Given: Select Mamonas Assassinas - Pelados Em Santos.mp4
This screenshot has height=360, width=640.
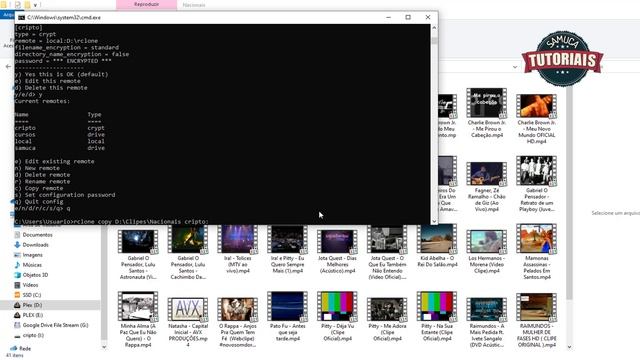Looking at the screenshot, I should click(x=536, y=252).
